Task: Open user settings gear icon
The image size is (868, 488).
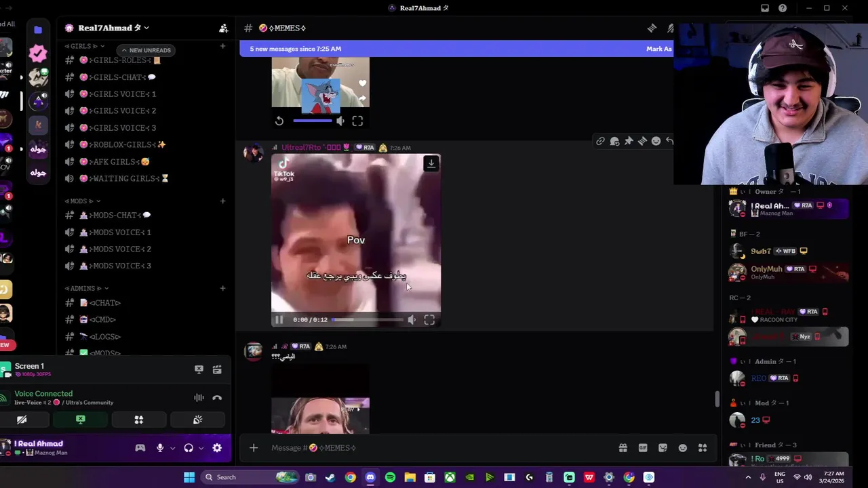Action: coord(217,448)
